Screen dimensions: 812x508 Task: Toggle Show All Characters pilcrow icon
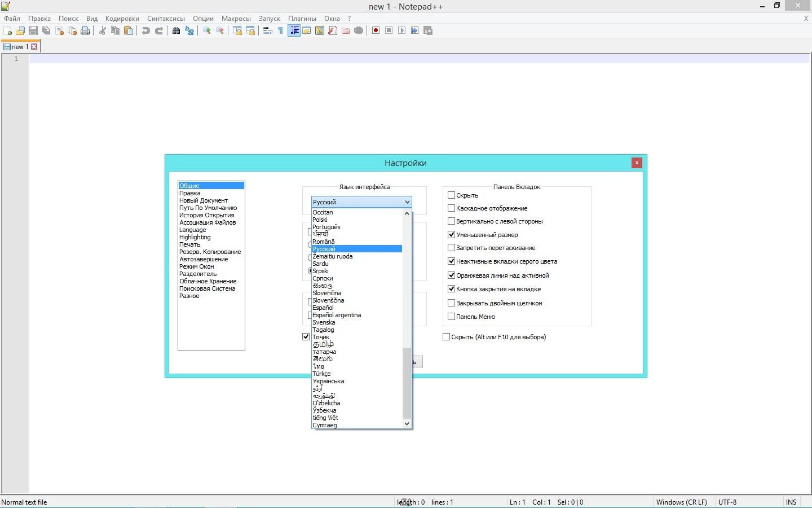[281, 30]
